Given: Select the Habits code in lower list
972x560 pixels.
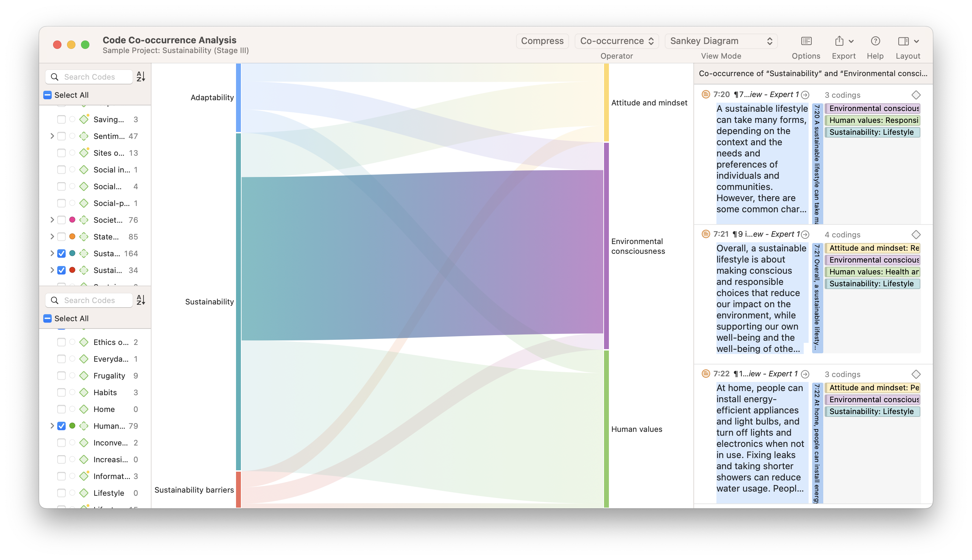Looking at the screenshot, I should point(105,392).
